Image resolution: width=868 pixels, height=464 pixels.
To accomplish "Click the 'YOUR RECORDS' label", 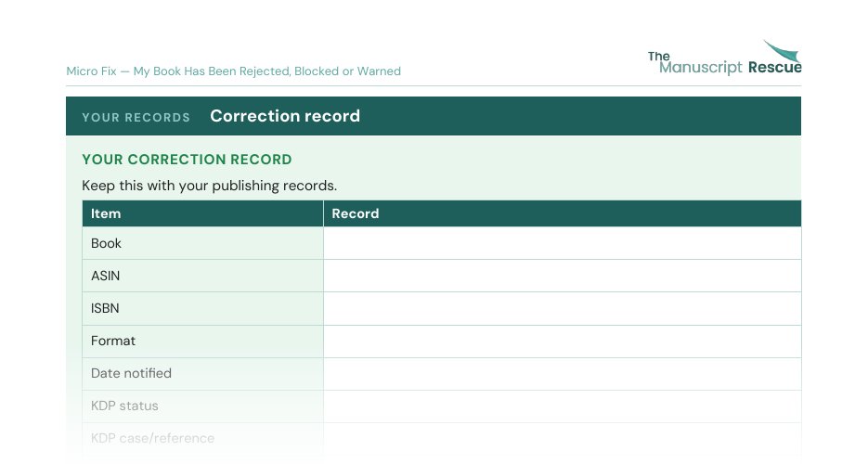I will 136,117.
